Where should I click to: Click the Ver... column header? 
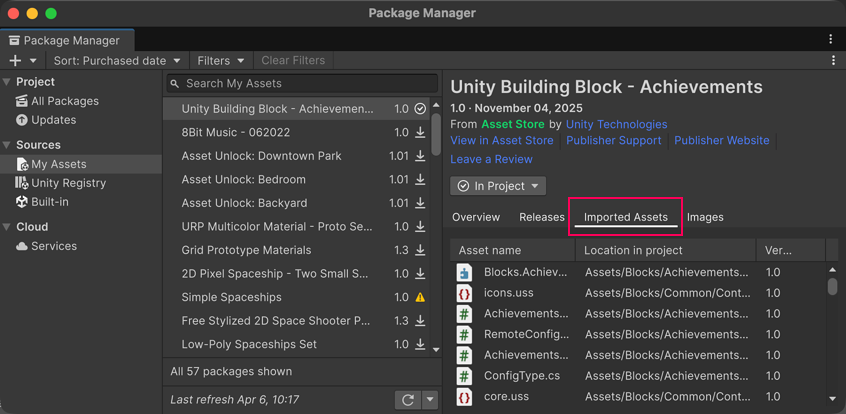coord(791,250)
